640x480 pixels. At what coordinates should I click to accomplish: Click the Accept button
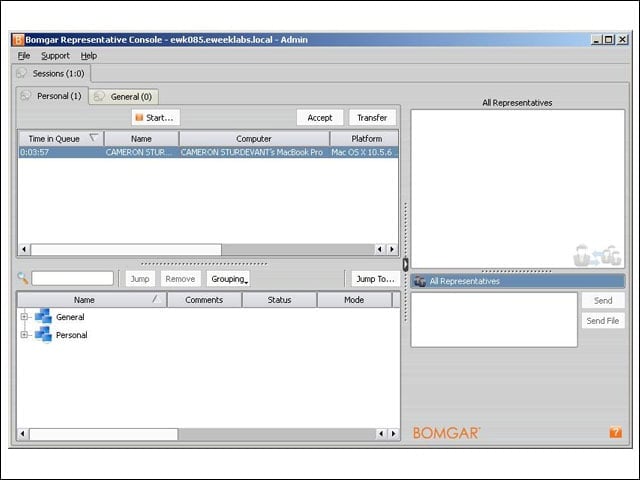[x=320, y=118]
